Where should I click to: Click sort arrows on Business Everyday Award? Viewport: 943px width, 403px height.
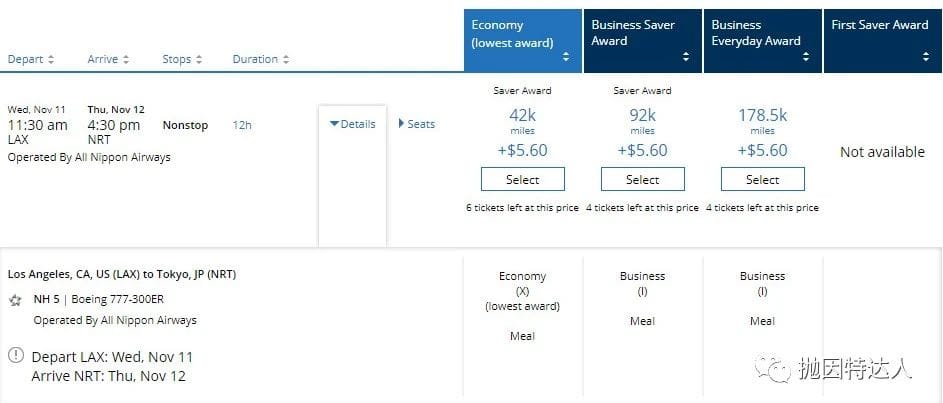[x=806, y=57]
